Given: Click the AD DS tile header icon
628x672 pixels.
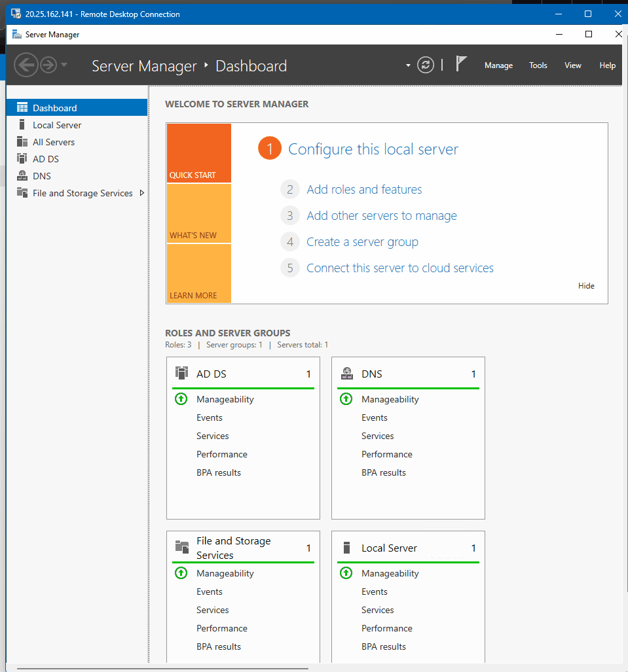Looking at the screenshot, I should (x=182, y=373).
